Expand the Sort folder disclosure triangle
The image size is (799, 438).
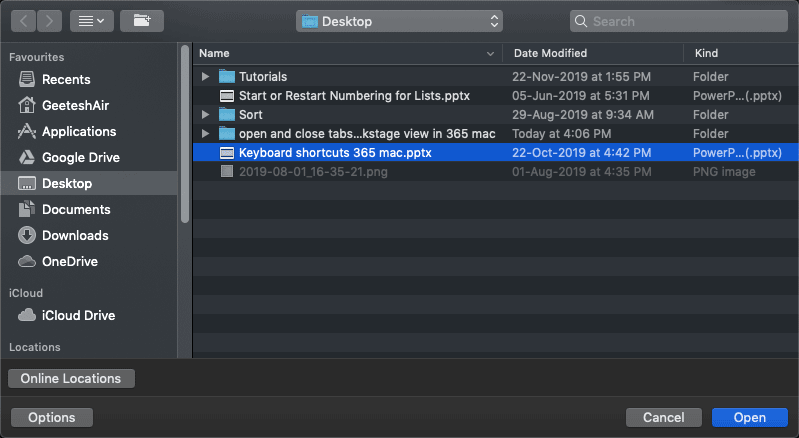pyautogui.click(x=205, y=115)
